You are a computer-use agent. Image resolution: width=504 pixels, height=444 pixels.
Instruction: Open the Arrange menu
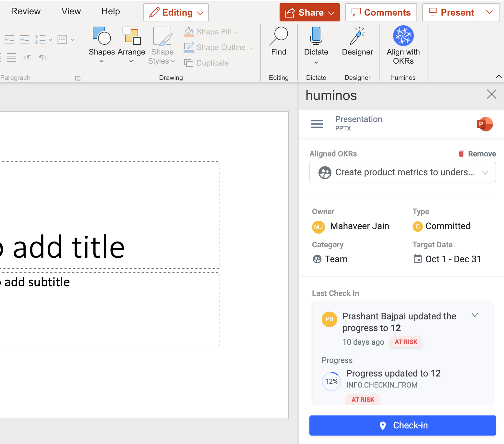pos(131,45)
